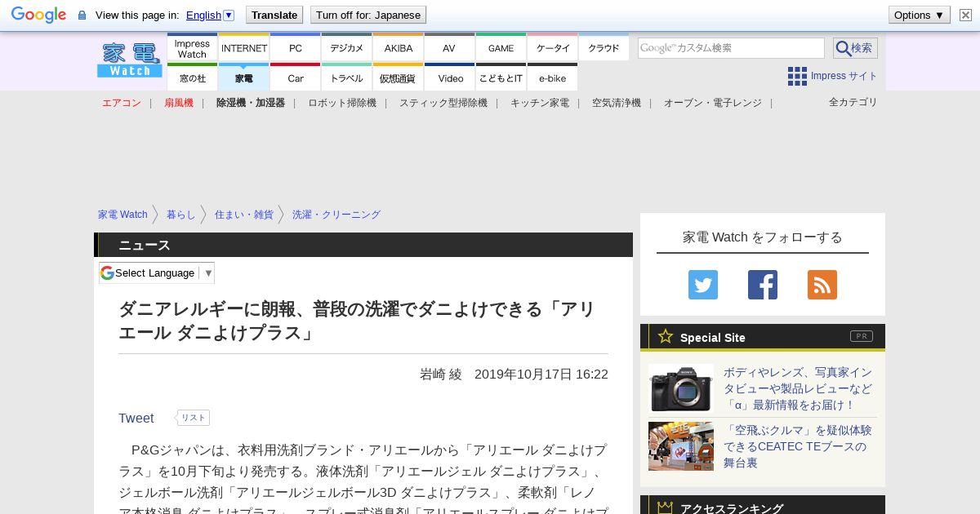
Task: Open the Select Language dropdown
Action: coord(157,273)
